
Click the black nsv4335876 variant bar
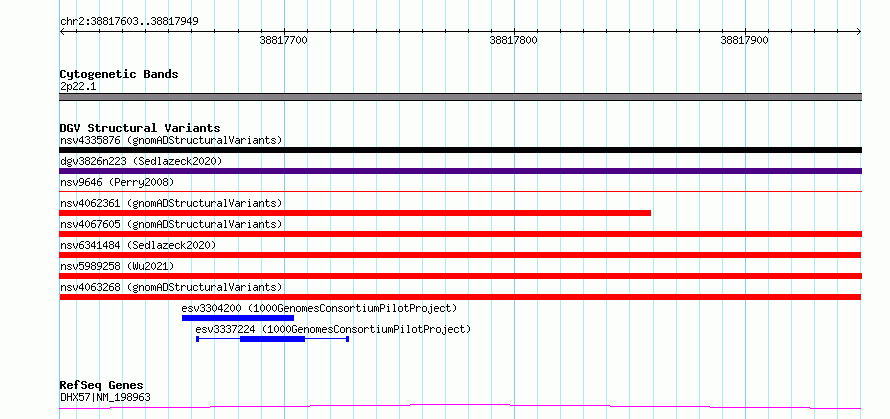(x=460, y=150)
